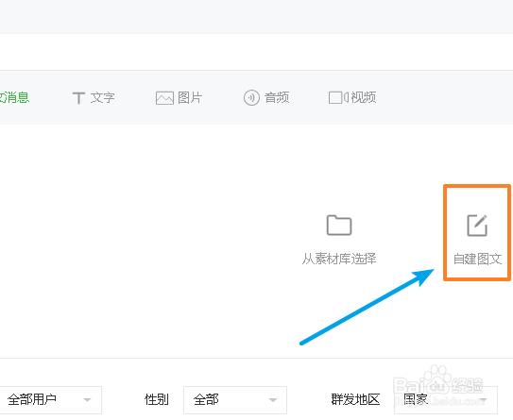Switch to the 文字 tab
Screen dimensions: 513x420
click(x=94, y=98)
